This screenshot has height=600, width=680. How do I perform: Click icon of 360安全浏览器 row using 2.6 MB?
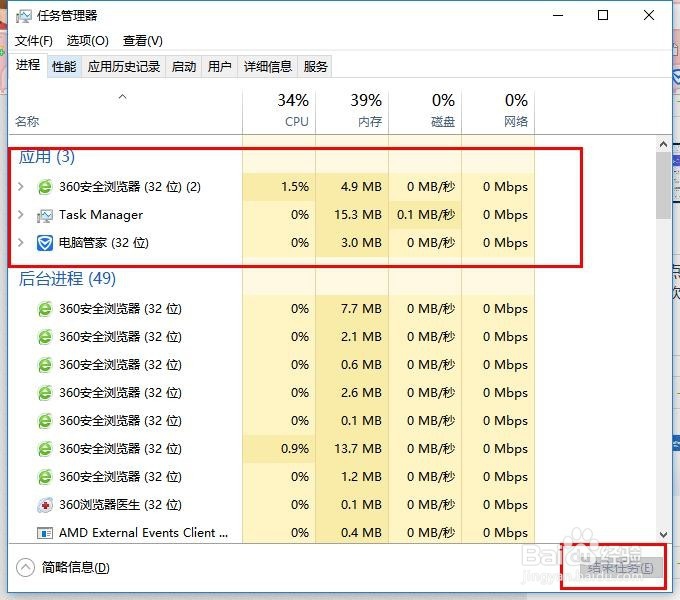(x=45, y=393)
